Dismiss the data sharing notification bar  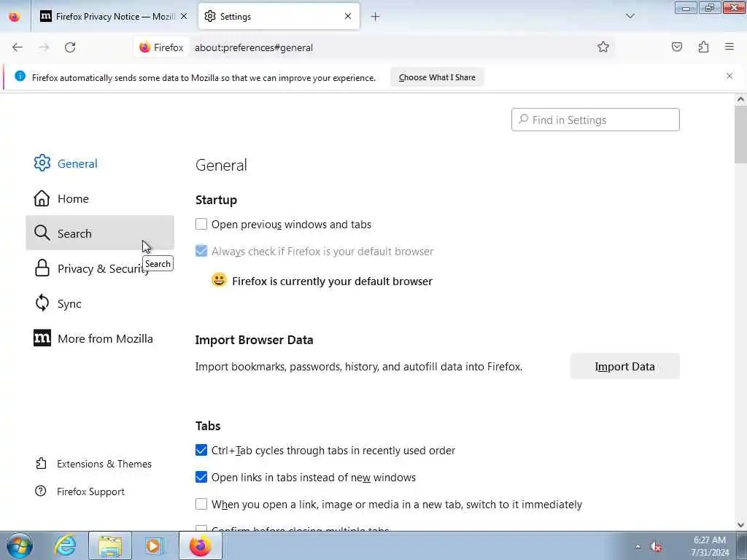pyautogui.click(x=729, y=76)
